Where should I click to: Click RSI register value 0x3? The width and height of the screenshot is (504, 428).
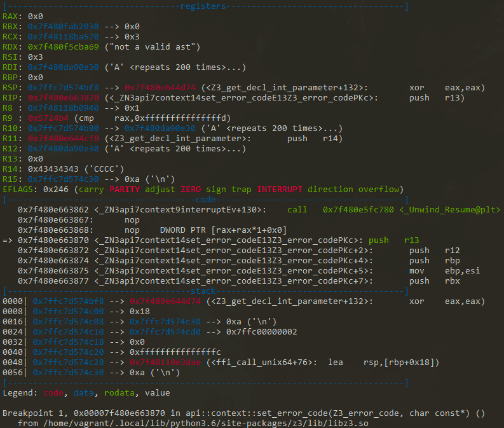36,57
